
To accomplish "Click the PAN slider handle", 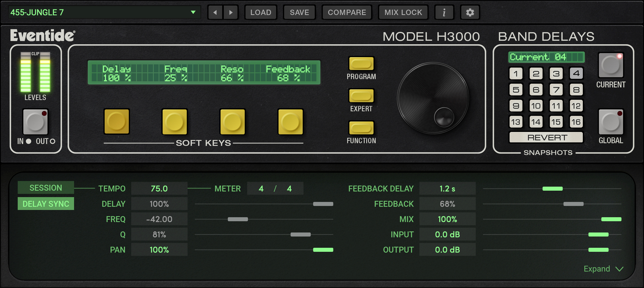I will point(323,250).
